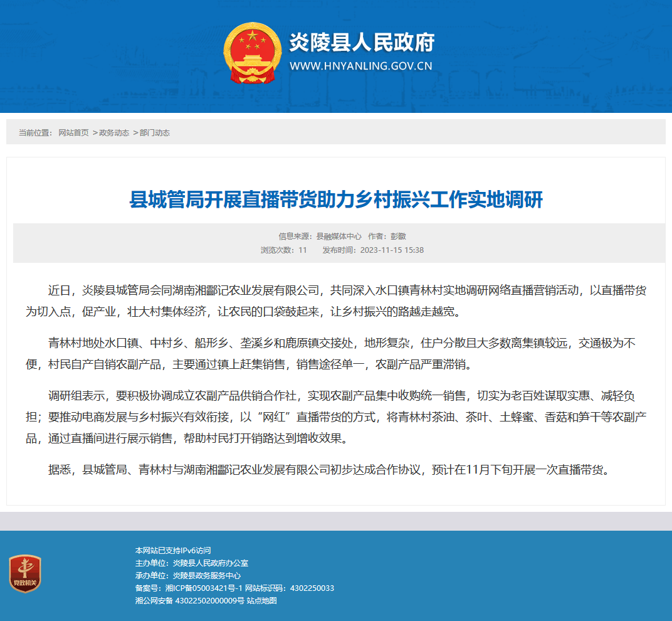This screenshot has width=672, height=621.
Task: Click the 网站标识码 4302250033 text
Action: (x=289, y=588)
